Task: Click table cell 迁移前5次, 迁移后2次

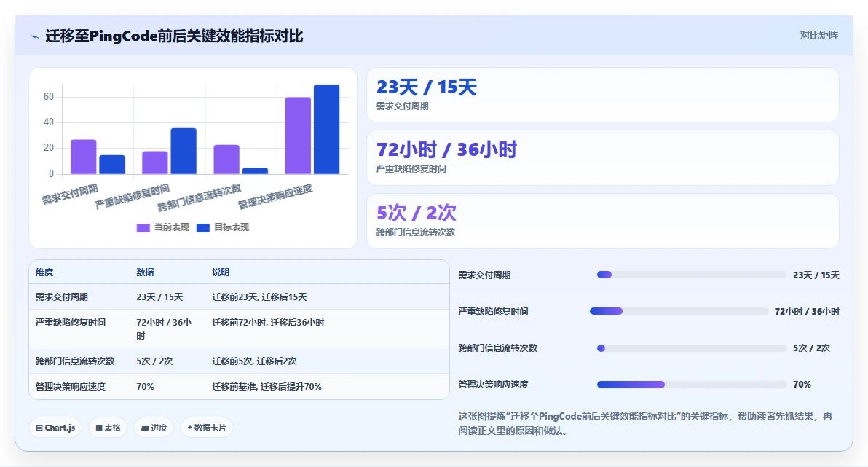Action: [x=254, y=361]
